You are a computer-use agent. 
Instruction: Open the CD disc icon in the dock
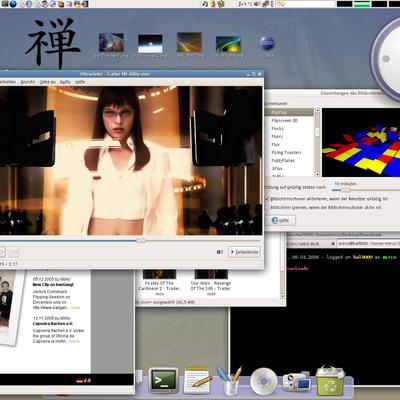[x=264, y=381]
